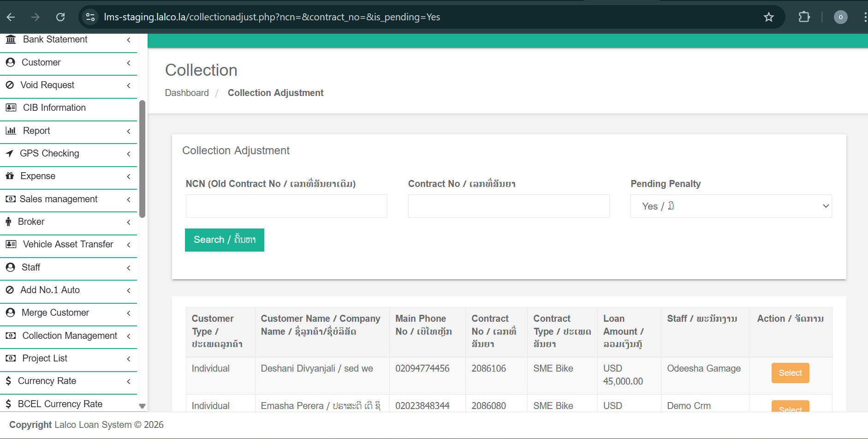Go to the Dashboard breadcrumb link

click(x=187, y=93)
